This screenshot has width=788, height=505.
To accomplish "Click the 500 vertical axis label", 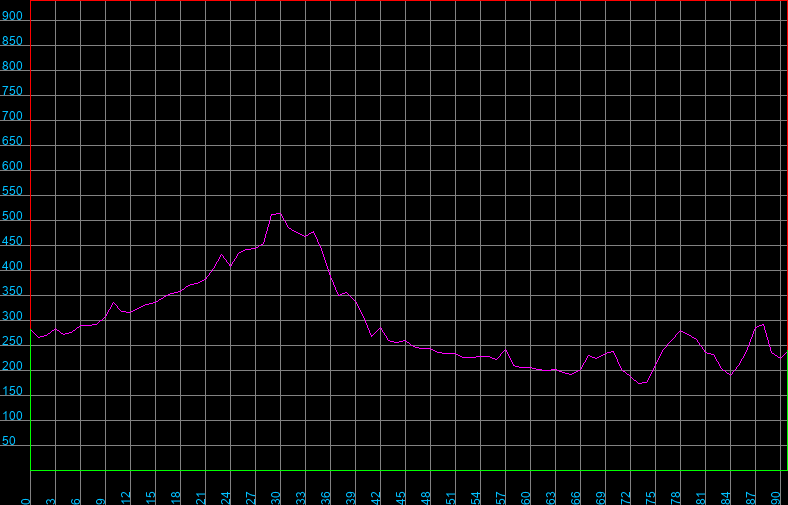I will [x=12, y=216].
